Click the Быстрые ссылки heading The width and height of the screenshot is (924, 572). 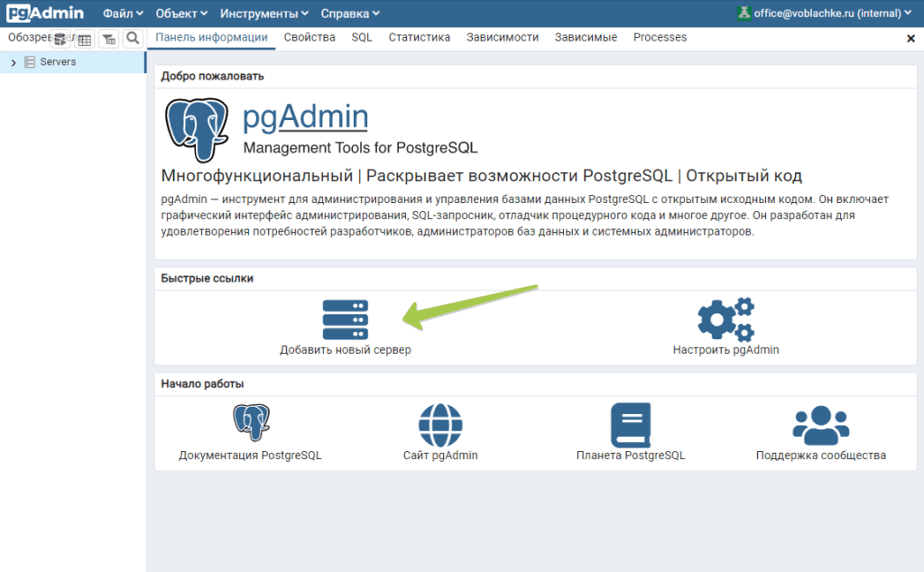(207, 278)
